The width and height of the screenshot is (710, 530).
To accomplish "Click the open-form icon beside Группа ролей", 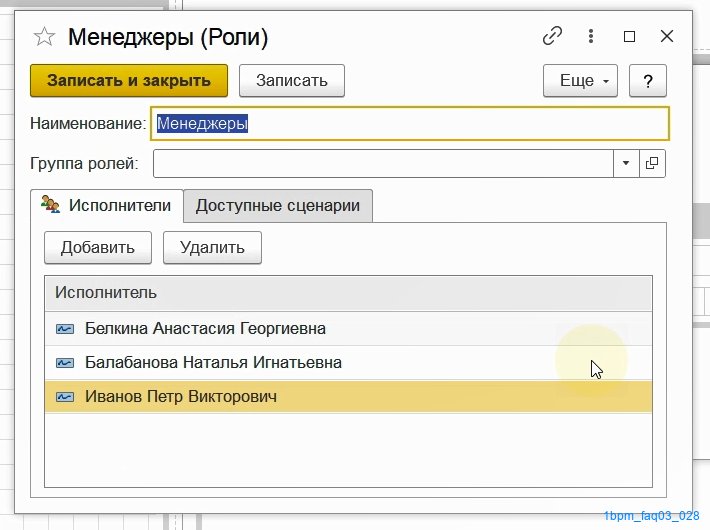I will pyautogui.click(x=652, y=163).
